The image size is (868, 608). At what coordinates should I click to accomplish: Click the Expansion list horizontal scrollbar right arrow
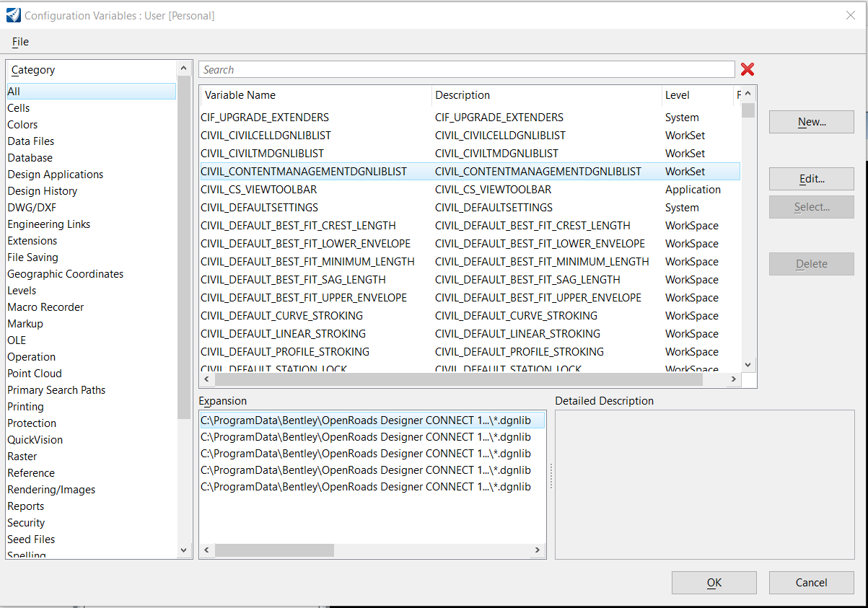(x=537, y=550)
